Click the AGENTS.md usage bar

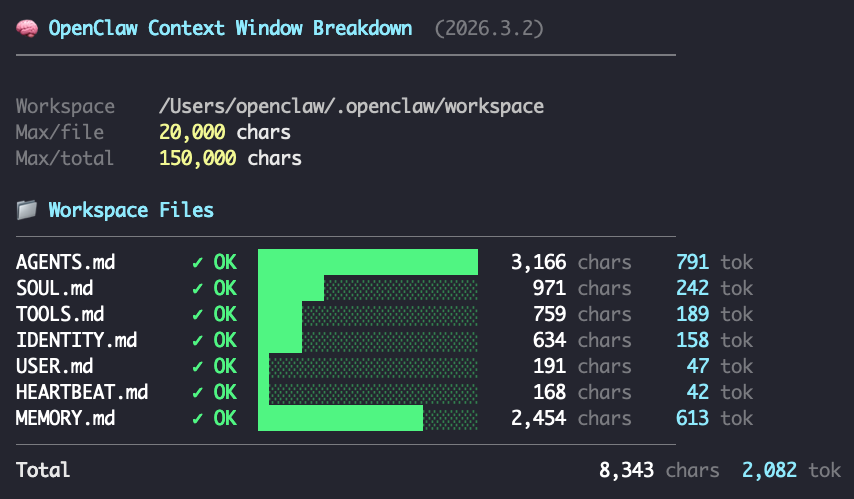[368, 262]
